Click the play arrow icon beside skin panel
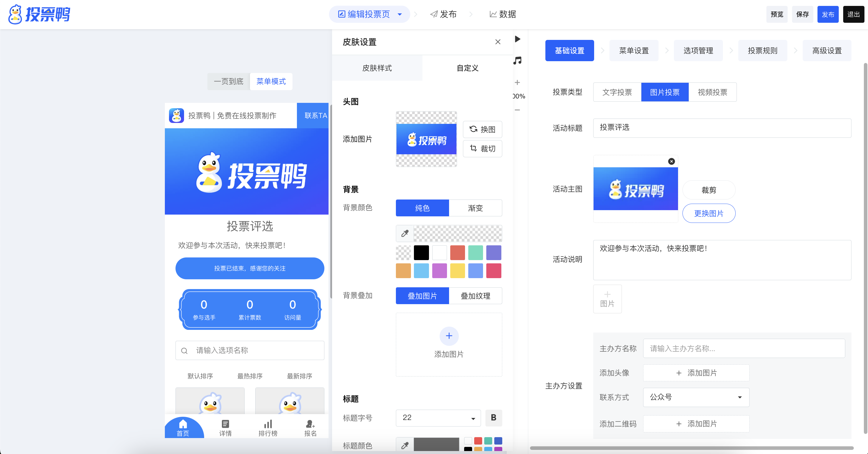868x454 pixels. pos(518,39)
